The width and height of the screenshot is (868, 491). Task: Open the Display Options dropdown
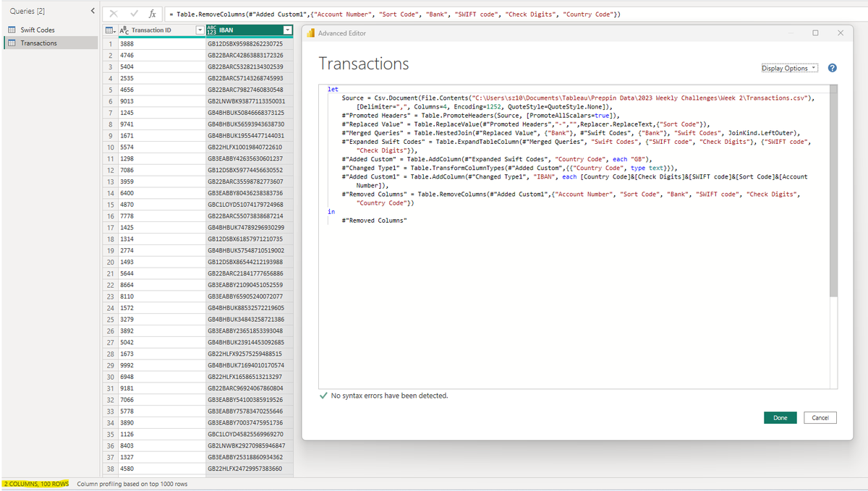(788, 68)
